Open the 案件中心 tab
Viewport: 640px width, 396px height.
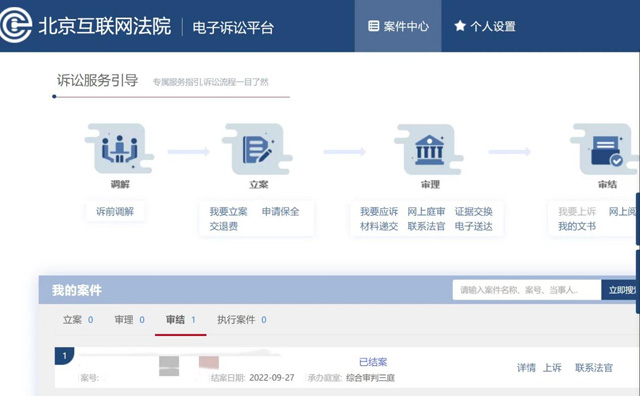398,26
